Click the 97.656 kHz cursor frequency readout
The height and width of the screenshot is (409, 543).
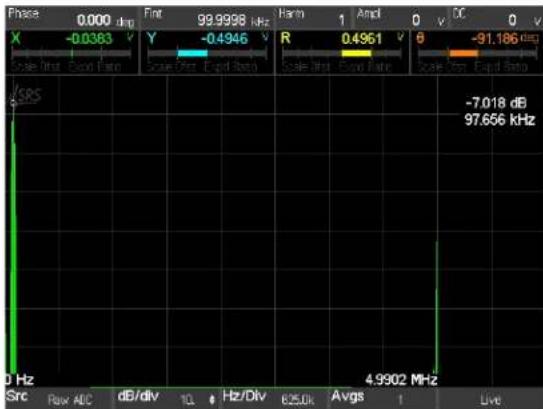499,120
